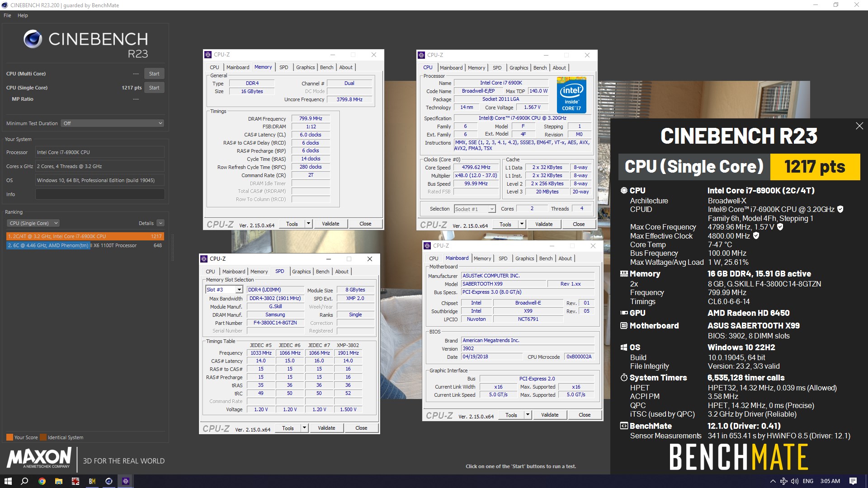This screenshot has height=488, width=868.
Task: Click the 3:05 AM taskbar clock
Action: (x=830, y=481)
